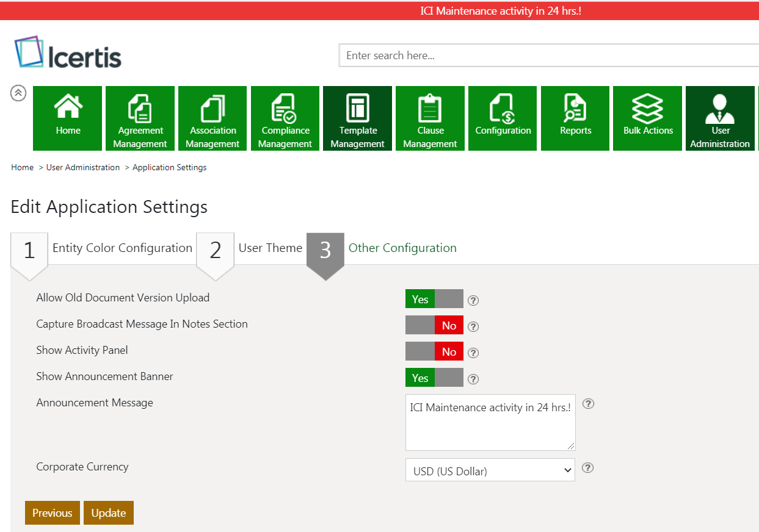The image size is (759, 532).
Task: Switch to the User Theme step
Action: (x=270, y=248)
